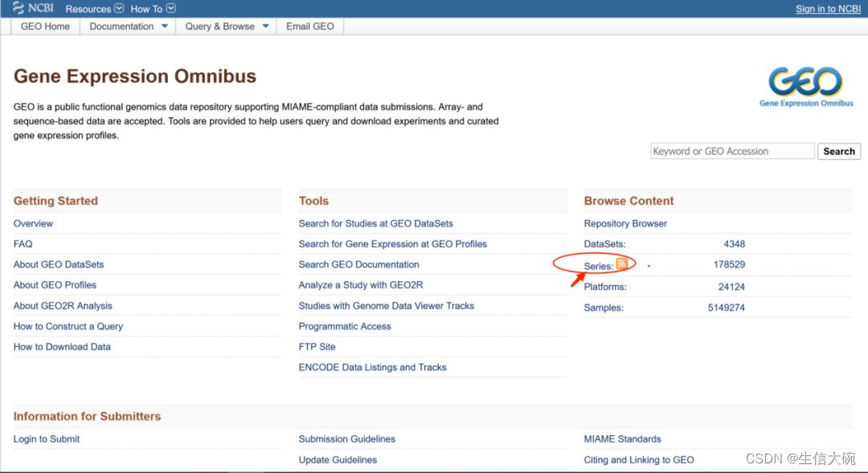This screenshot has height=473, width=868.
Task: Open the FTP Site link
Action: pyautogui.click(x=317, y=347)
